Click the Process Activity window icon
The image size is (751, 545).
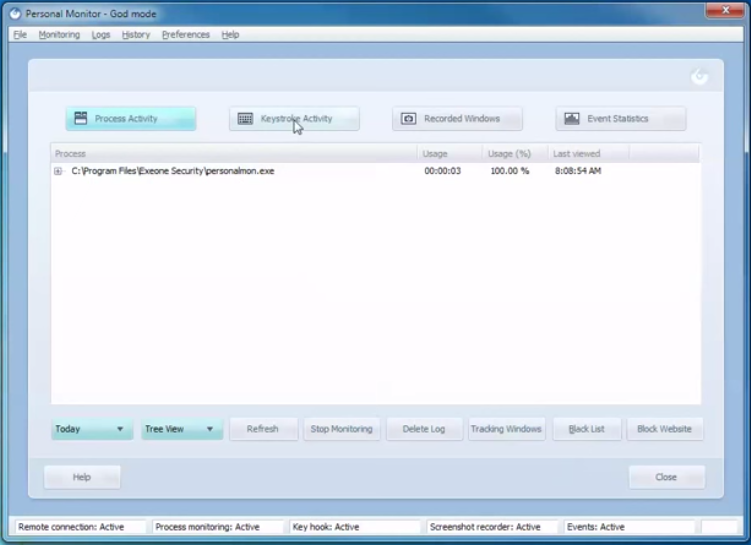tap(81, 118)
